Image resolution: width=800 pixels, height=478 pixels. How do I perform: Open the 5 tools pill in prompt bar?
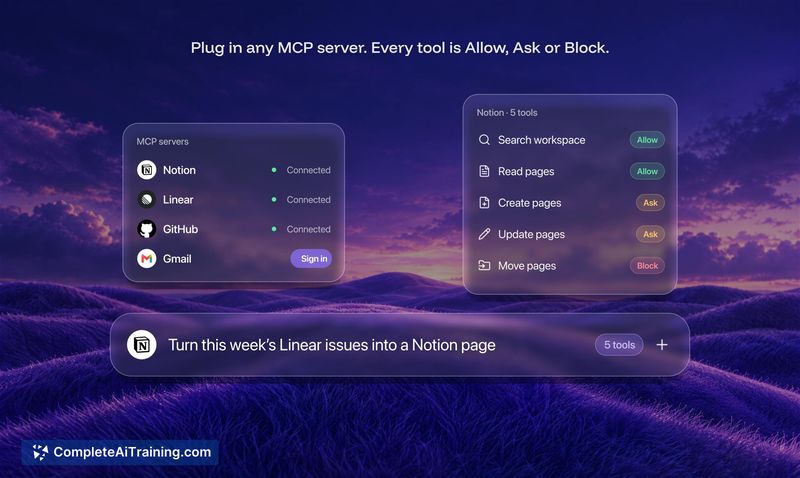(619, 345)
